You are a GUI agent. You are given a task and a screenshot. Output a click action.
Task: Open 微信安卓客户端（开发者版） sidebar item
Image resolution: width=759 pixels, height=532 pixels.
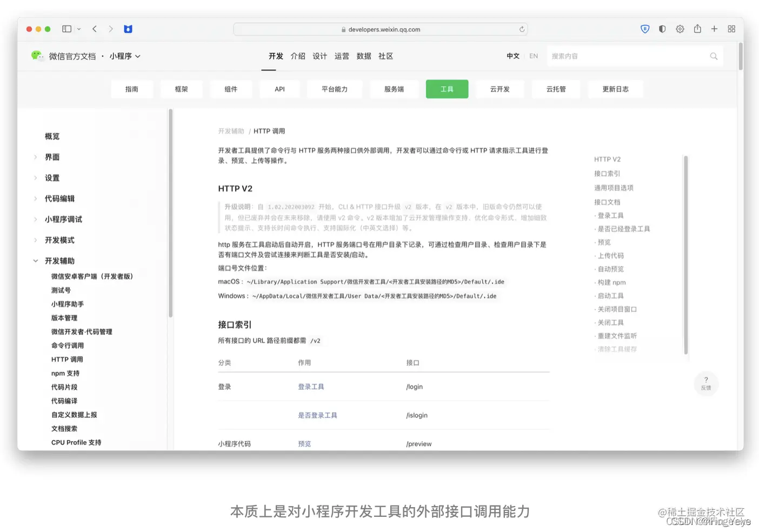[x=92, y=276]
